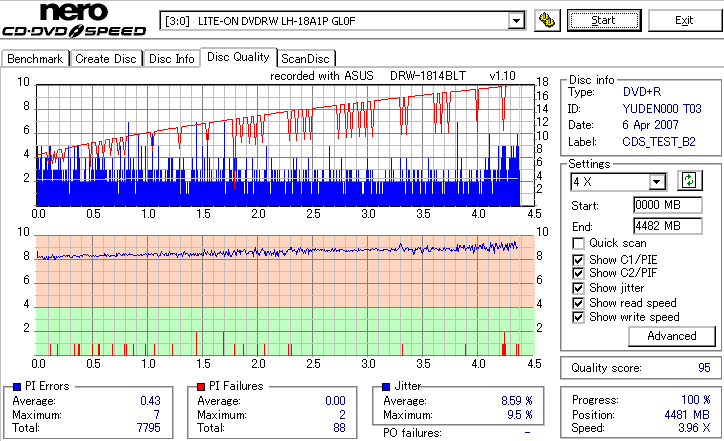The image size is (724, 441).
Task: Select the Disc Quality tab
Action: (238, 57)
